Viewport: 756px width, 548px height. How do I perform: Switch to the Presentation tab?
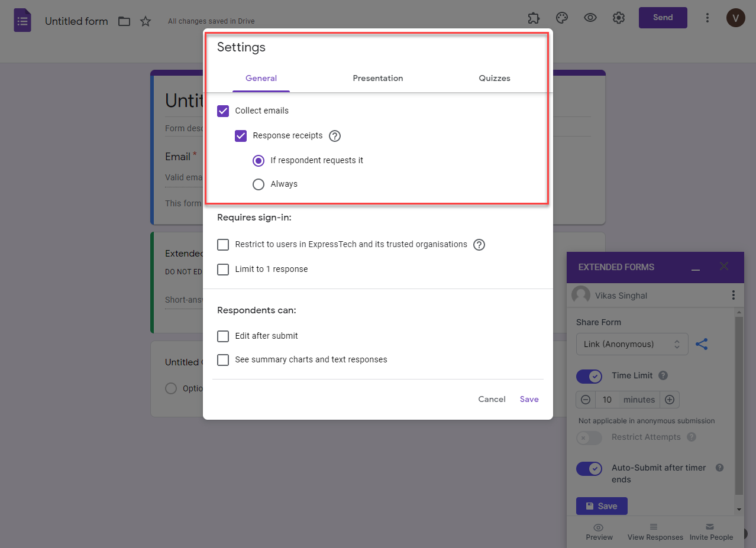click(377, 78)
